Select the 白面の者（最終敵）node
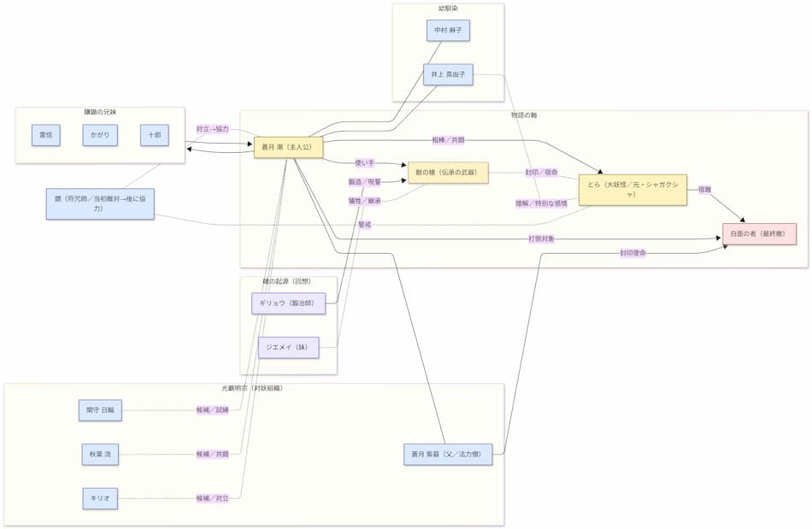Image resolution: width=812 pixels, height=529 pixels. (758, 234)
